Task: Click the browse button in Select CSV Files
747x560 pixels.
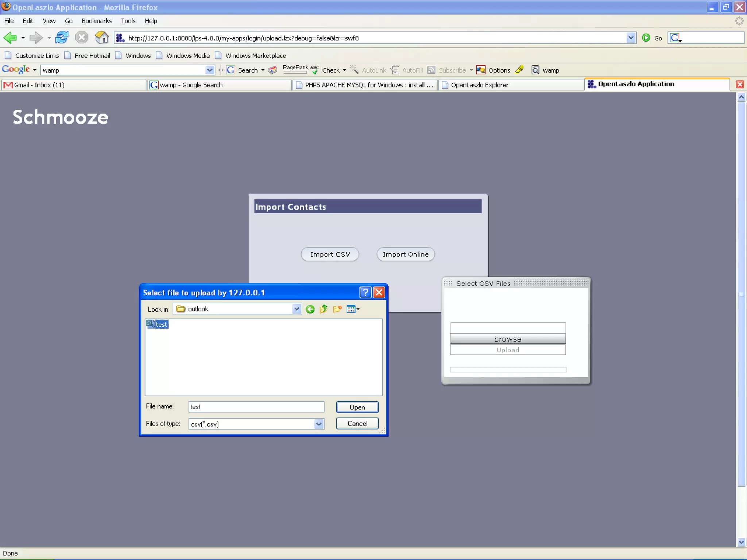Action: tap(508, 339)
